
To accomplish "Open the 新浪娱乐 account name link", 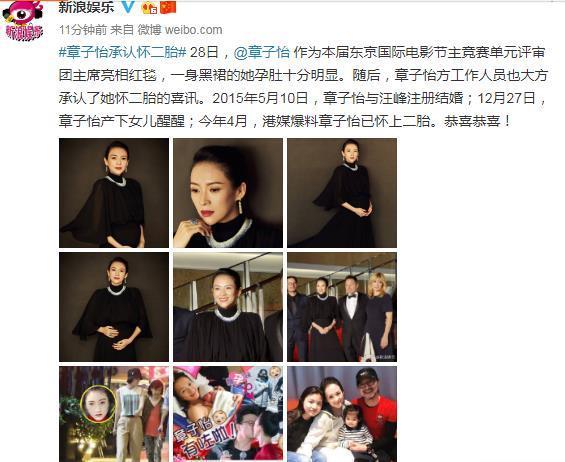I will click(86, 7).
